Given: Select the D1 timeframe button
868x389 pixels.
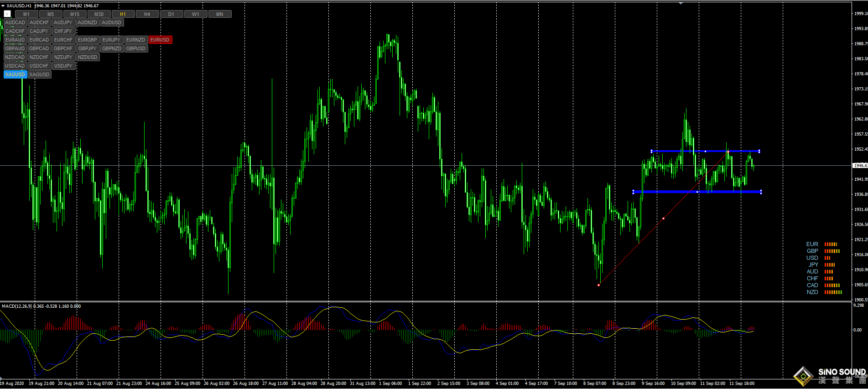Looking at the screenshot, I should point(171,14).
